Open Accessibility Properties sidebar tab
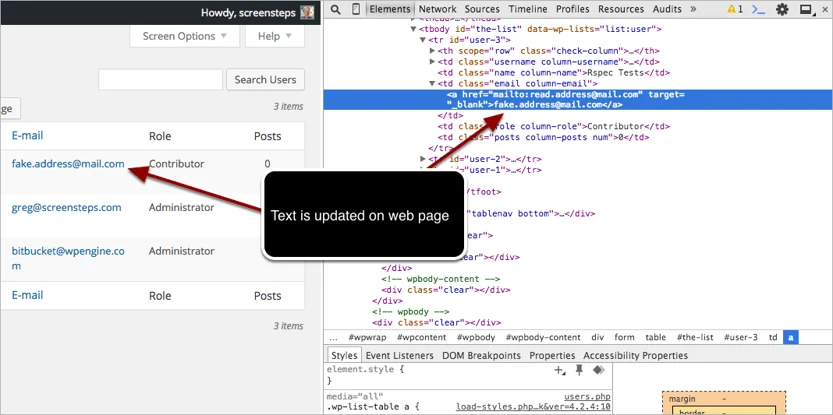The width and height of the screenshot is (833, 415). pos(635,355)
